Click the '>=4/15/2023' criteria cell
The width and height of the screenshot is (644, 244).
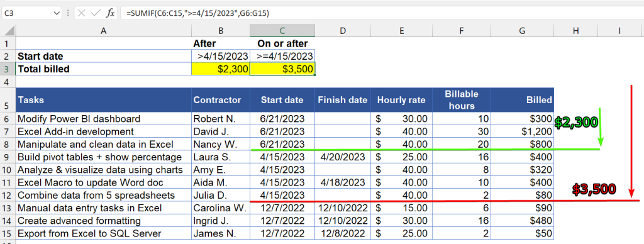coord(282,56)
